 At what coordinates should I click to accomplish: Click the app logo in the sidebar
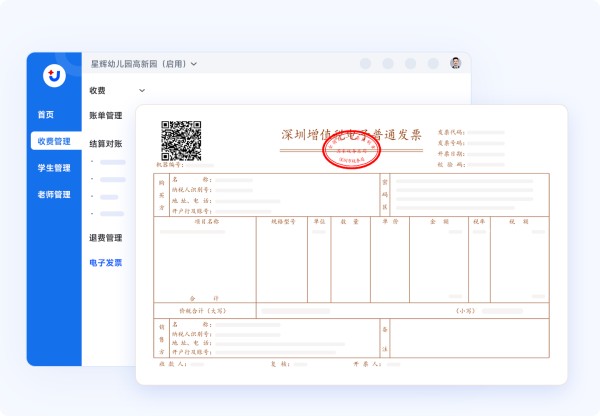pyautogui.click(x=54, y=75)
